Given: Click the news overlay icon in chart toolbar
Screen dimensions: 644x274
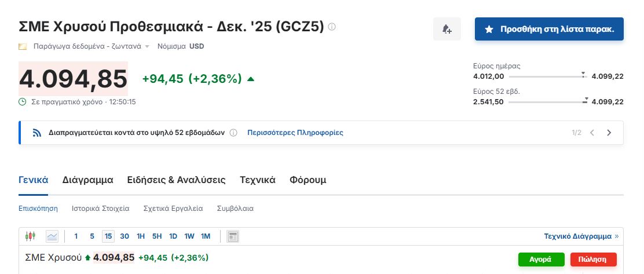Looking at the screenshot, I should point(233,236).
